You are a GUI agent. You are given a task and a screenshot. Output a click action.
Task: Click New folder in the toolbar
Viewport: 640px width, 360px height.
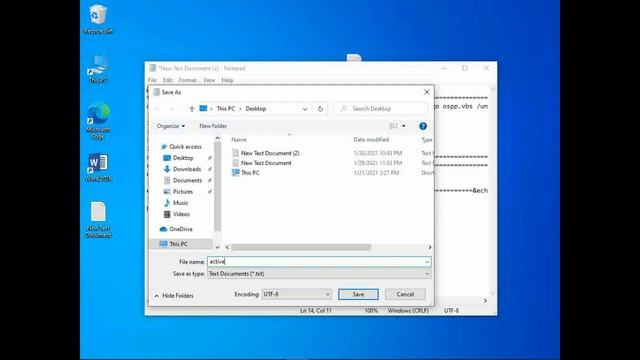213,126
